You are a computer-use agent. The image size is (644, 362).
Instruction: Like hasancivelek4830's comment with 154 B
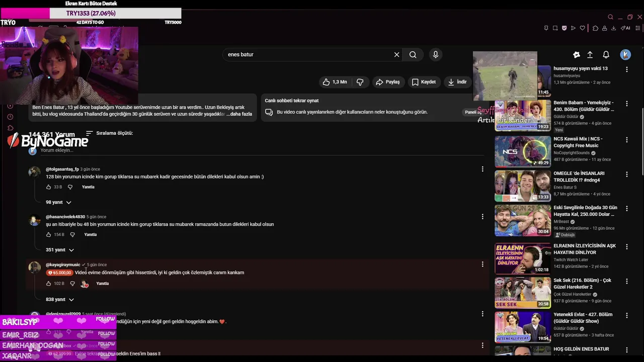coord(49,235)
